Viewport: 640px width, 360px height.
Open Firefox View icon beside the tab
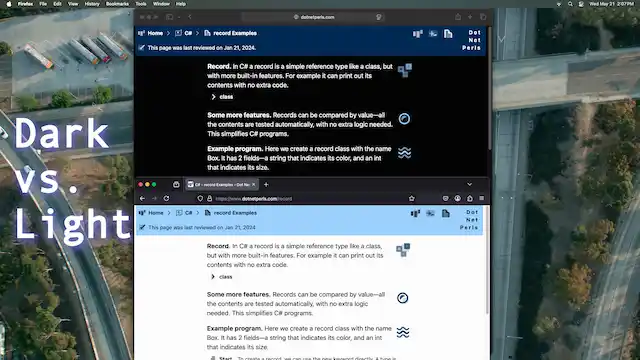pos(176,184)
